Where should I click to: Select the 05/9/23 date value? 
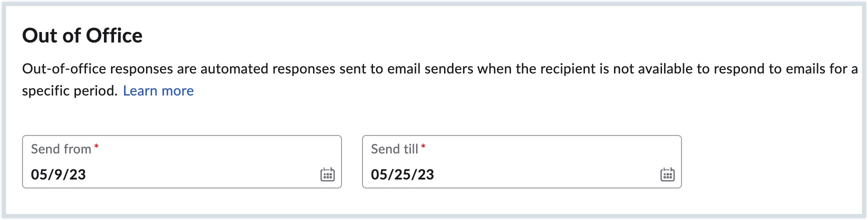click(58, 174)
